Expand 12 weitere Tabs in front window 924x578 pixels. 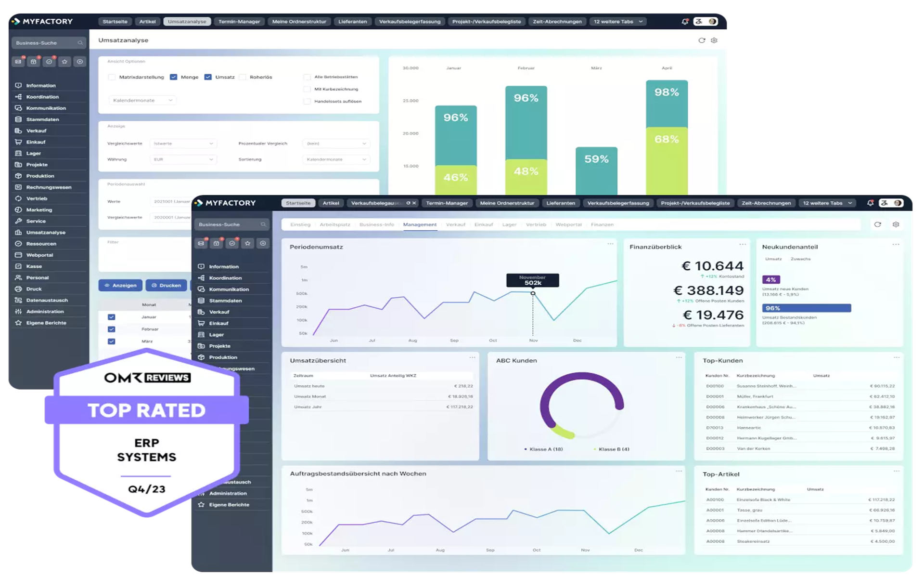(x=828, y=203)
